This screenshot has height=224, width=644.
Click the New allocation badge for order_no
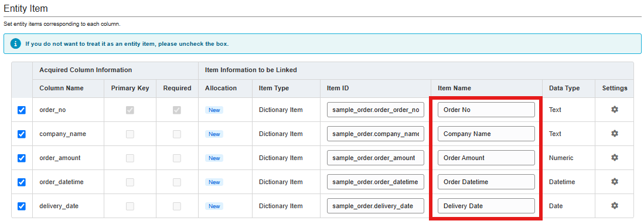click(214, 110)
